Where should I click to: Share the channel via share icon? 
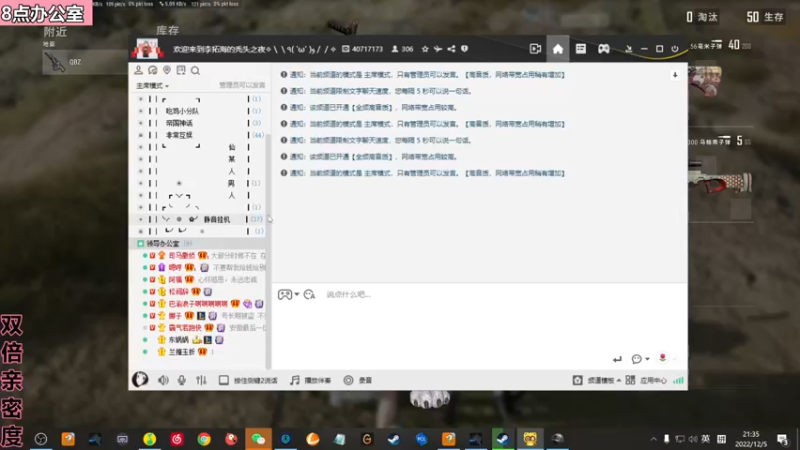[452, 49]
